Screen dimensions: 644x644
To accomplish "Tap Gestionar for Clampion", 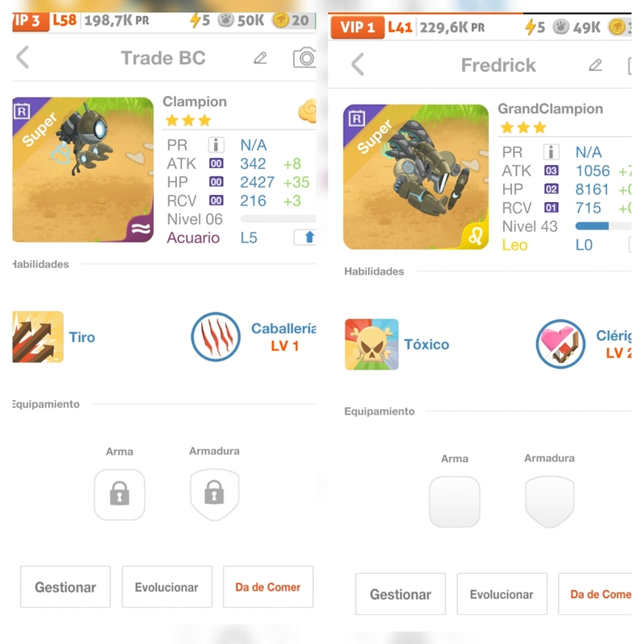I will point(65,587).
